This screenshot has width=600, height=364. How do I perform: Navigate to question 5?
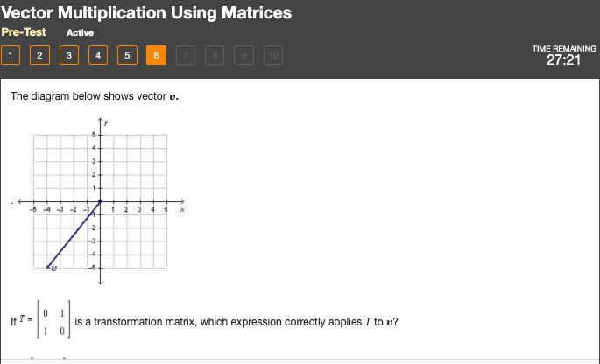click(x=127, y=55)
